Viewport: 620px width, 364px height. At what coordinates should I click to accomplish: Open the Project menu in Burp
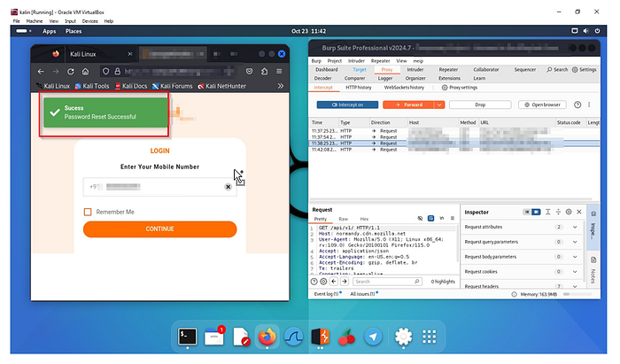tap(335, 61)
